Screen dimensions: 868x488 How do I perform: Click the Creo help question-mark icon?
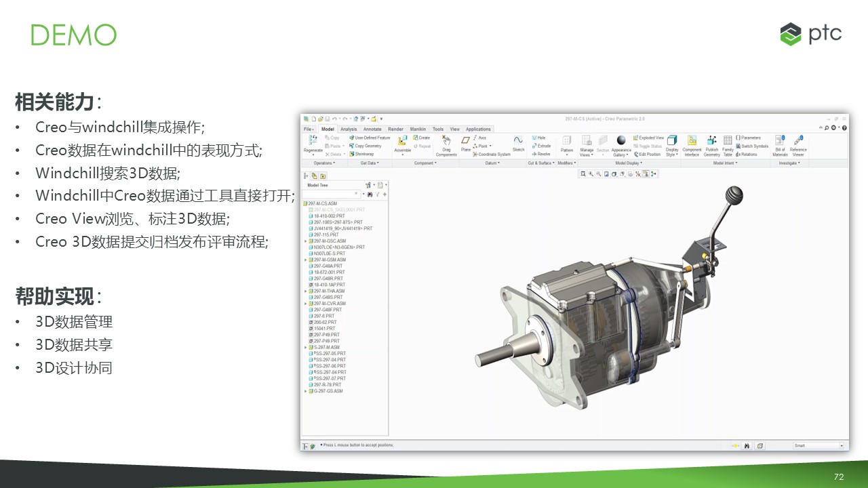(x=844, y=127)
